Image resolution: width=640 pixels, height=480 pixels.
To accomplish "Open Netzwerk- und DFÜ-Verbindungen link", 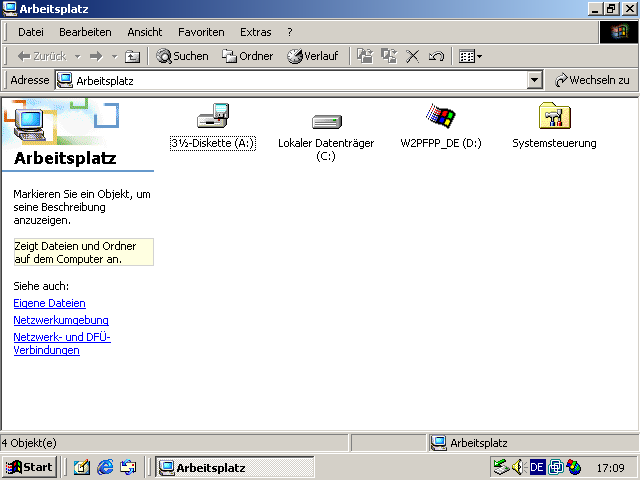I will (x=62, y=344).
